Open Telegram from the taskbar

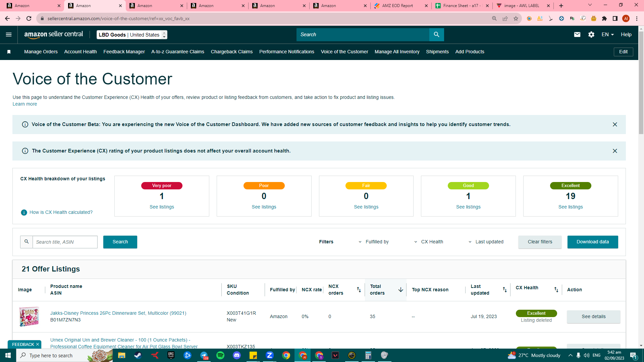click(x=204, y=355)
